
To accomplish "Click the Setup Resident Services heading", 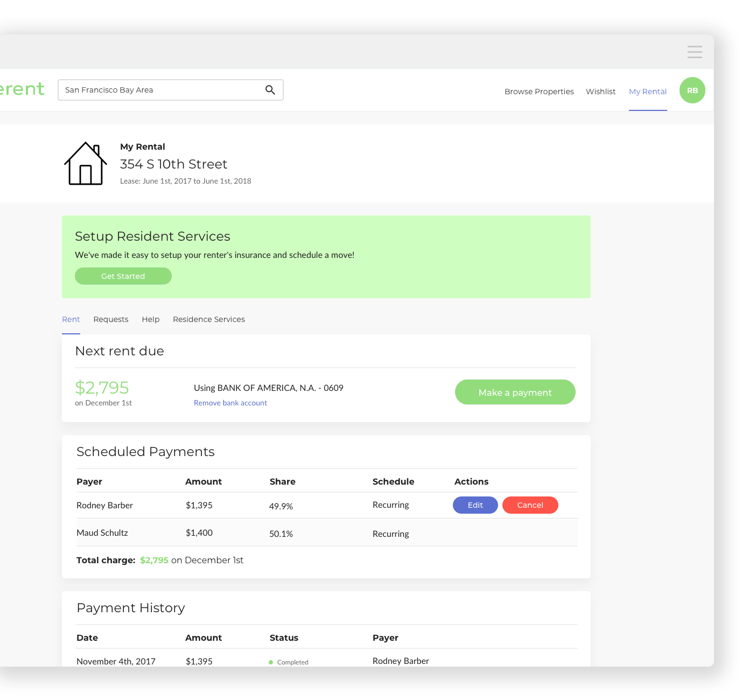I will pos(152,236).
